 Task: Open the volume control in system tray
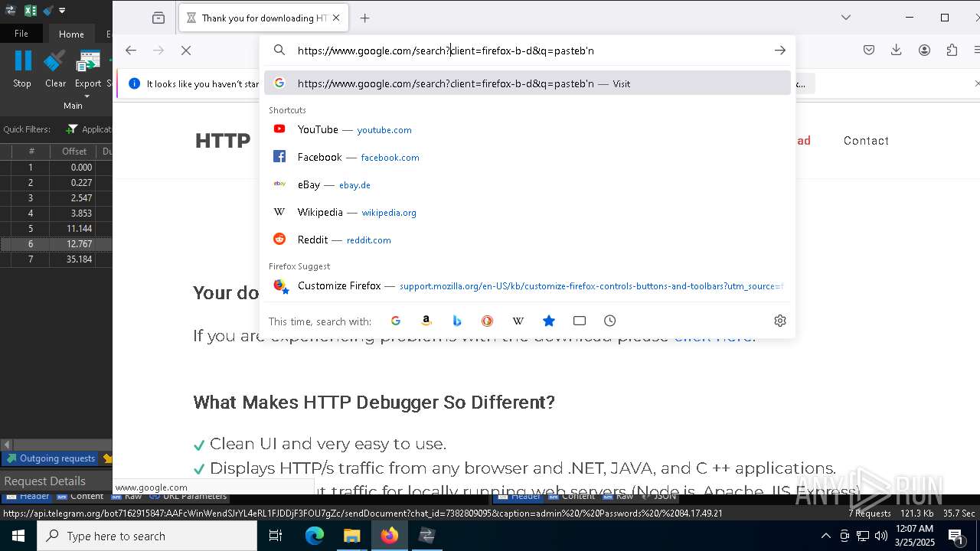(x=881, y=536)
